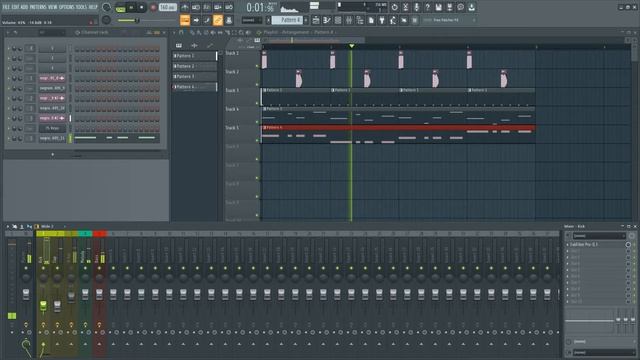Open the OPTIONS menu
The width and height of the screenshot is (640, 360).
pyautogui.click(x=67, y=7)
